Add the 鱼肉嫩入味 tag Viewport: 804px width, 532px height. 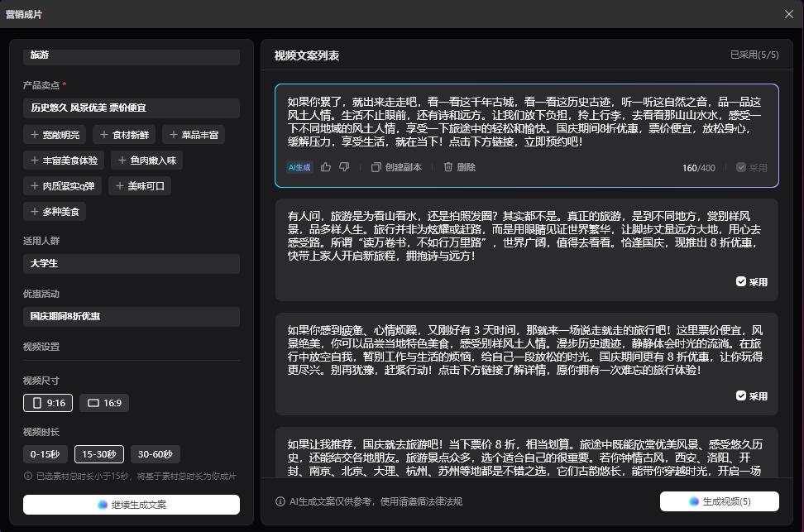pyautogui.click(x=146, y=161)
